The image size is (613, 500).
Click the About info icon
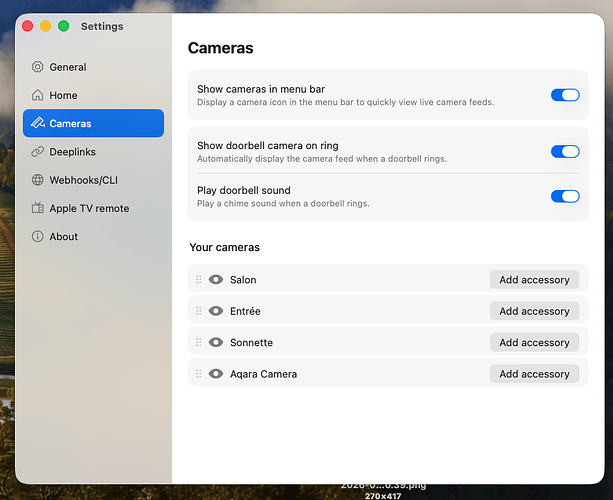pyautogui.click(x=38, y=237)
